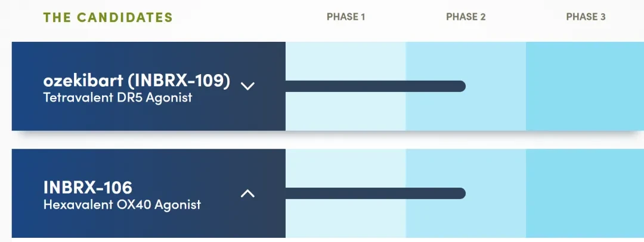Click the PHASE 2 column header
The height and width of the screenshot is (242, 644).
click(x=466, y=17)
